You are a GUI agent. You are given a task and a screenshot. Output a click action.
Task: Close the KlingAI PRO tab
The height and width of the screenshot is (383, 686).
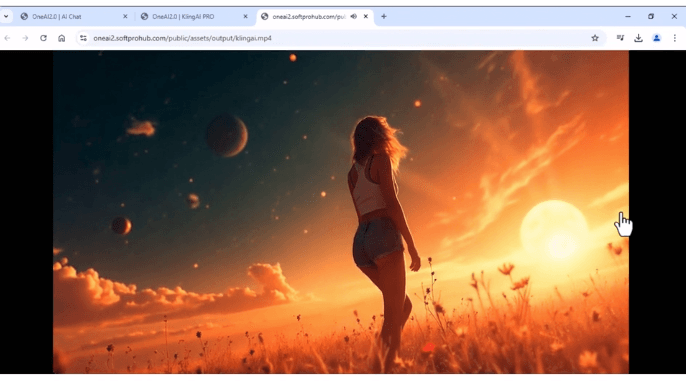(245, 17)
